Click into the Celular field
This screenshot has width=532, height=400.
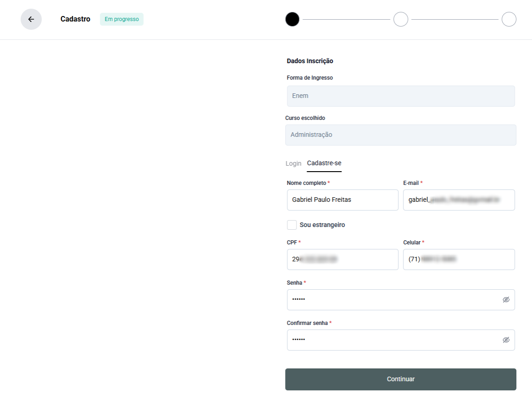point(459,259)
